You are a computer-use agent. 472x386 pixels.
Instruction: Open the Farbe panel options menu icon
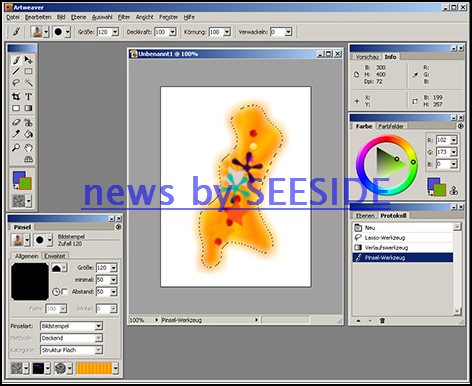coord(460,126)
